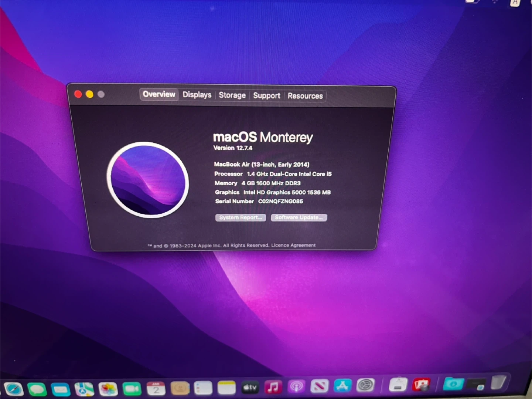532x399 pixels.
Task: Open the Apple TV app
Action: coord(250,388)
